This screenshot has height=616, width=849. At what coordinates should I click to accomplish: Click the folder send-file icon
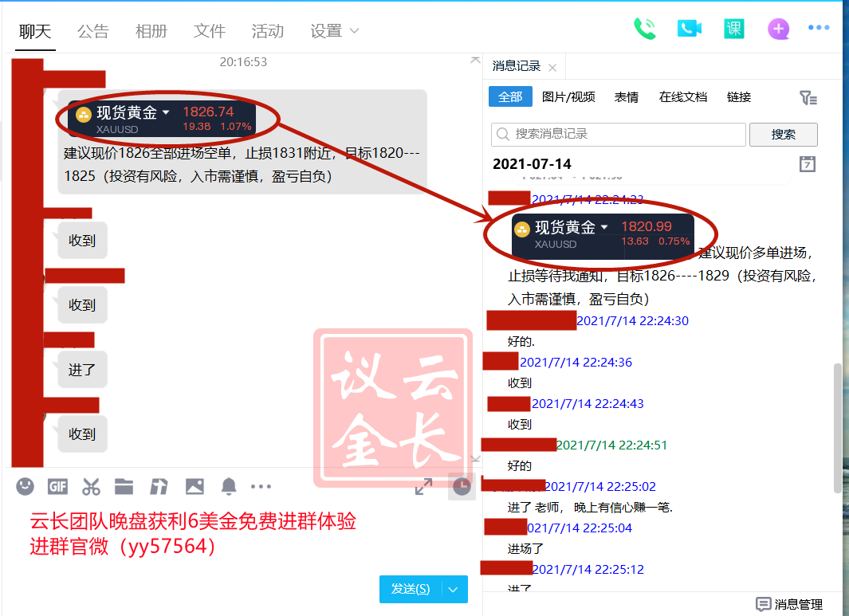pos(124,487)
